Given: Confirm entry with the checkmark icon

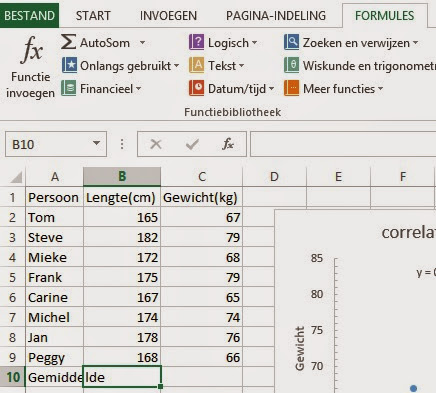Looking at the screenshot, I should (192, 144).
